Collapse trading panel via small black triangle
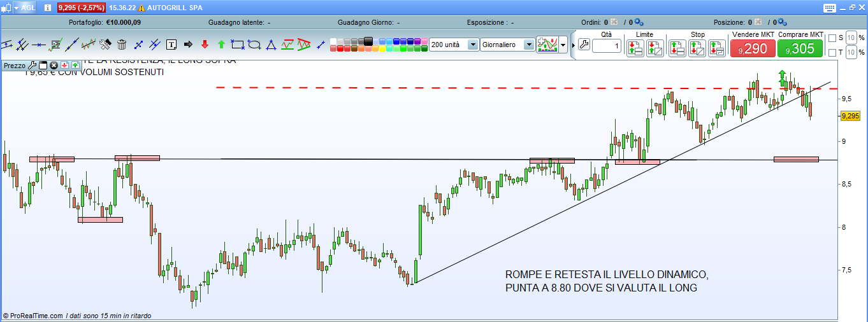The height and width of the screenshot is (322, 868). pyautogui.click(x=574, y=45)
